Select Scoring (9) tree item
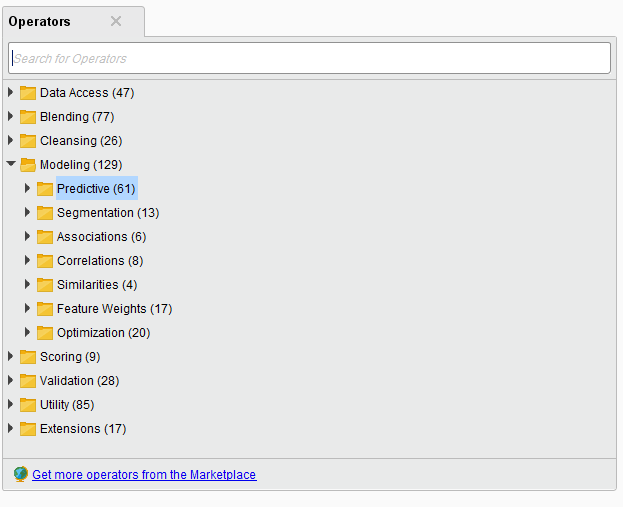 (x=70, y=357)
